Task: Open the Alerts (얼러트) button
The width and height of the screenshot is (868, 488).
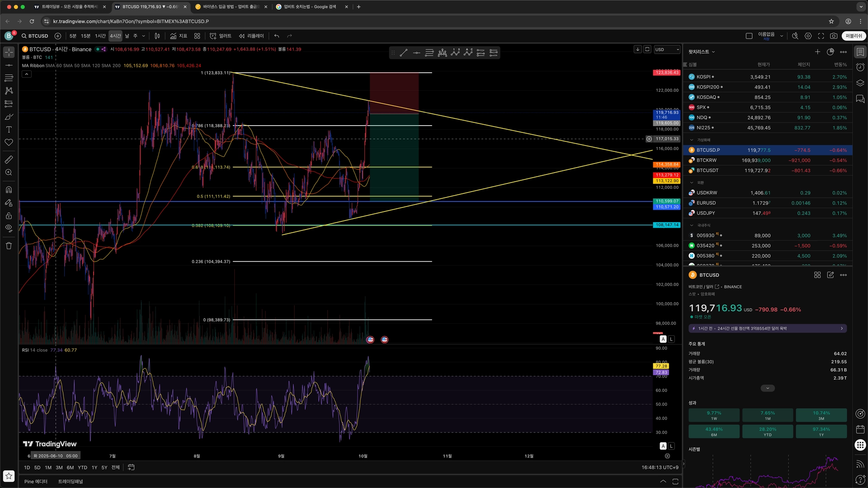Action: tap(221, 36)
